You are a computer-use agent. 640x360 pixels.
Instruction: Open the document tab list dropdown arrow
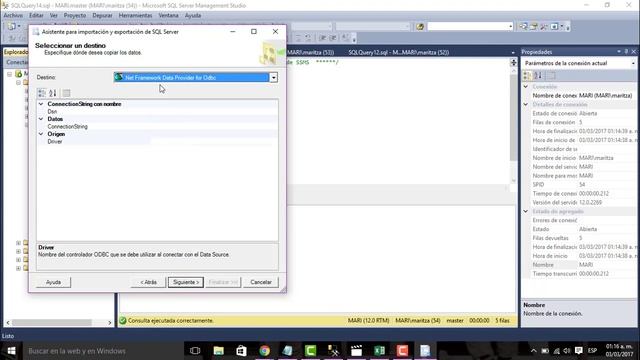pyautogui.click(x=513, y=52)
